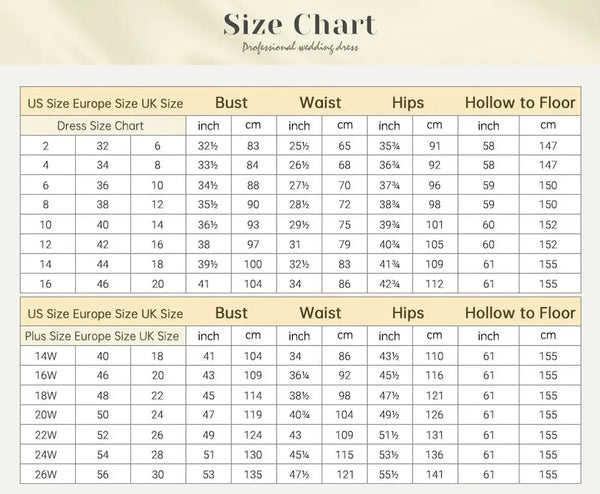Click the UK size 30 cell

pyautogui.click(x=158, y=474)
